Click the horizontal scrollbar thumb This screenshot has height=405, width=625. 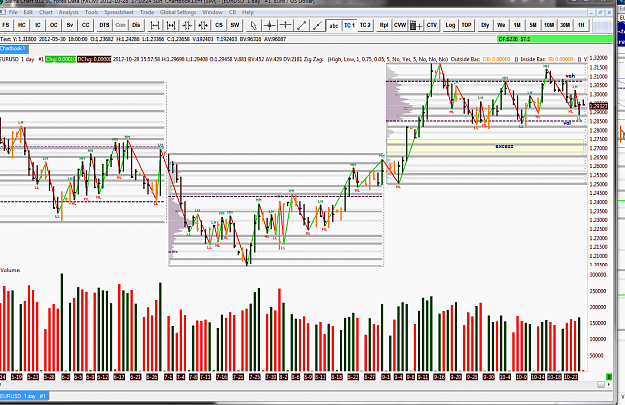point(601,385)
